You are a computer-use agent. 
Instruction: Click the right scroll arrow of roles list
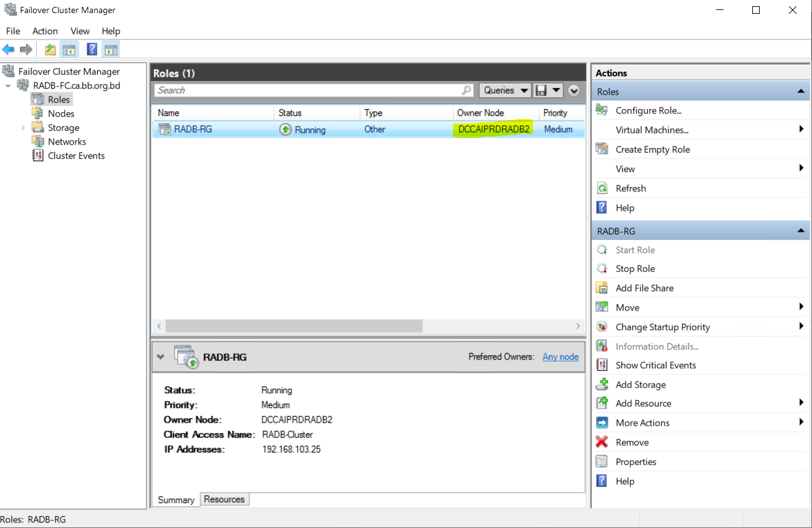[578, 326]
